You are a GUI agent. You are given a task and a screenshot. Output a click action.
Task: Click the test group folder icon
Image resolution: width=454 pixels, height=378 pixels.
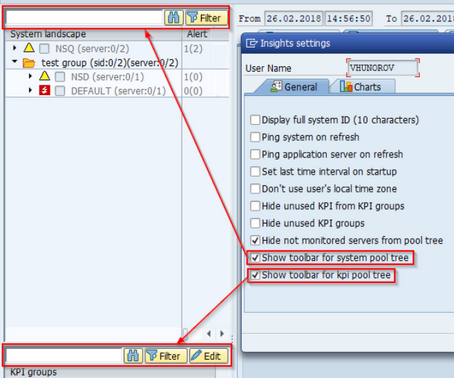pos(29,63)
